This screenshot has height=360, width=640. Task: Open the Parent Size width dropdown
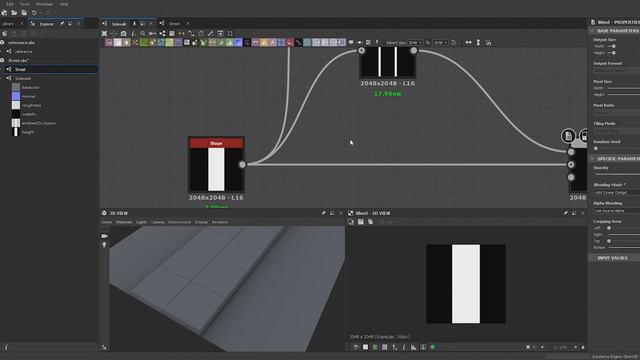pos(416,42)
